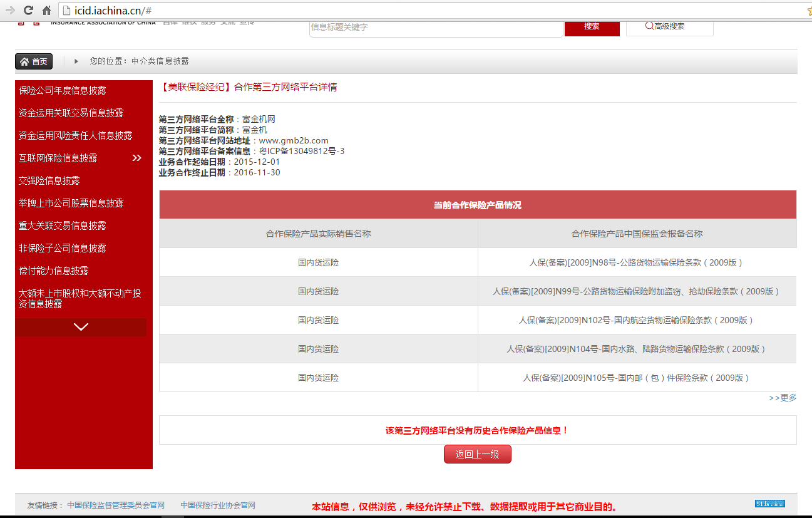Click the platform full name 富金机网
Image resolution: width=812 pixels, height=518 pixels.
coord(259,119)
